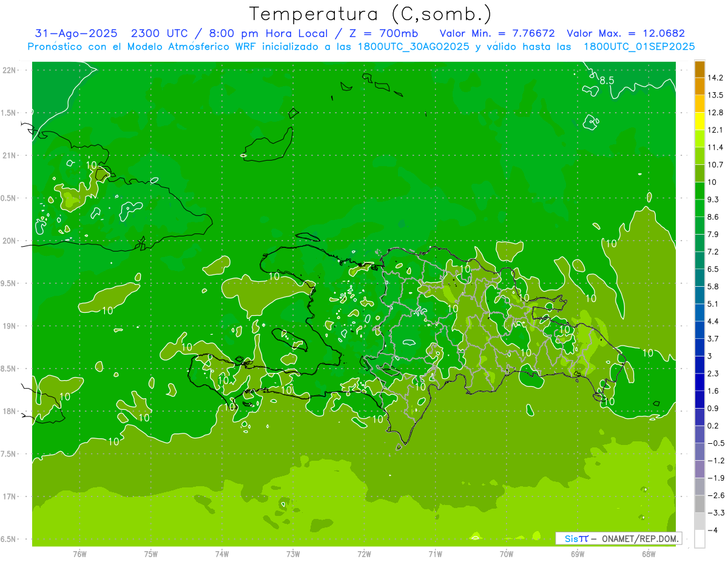Click the '5.1' legend value
The height and width of the screenshot is (562, 728).
[713, 303]
